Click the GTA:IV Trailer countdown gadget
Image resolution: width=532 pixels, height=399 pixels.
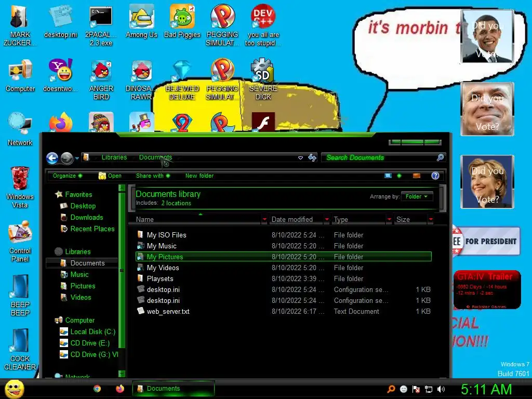click(487, 289)
